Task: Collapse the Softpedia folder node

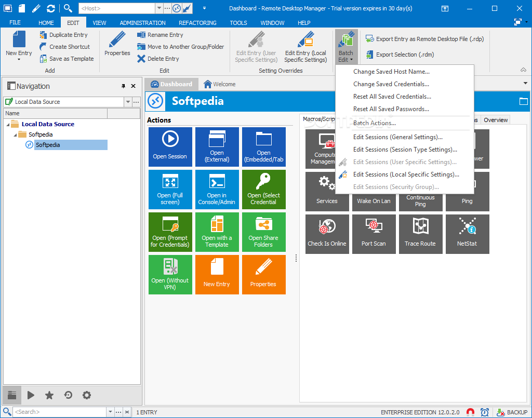Action: (15, 135)
